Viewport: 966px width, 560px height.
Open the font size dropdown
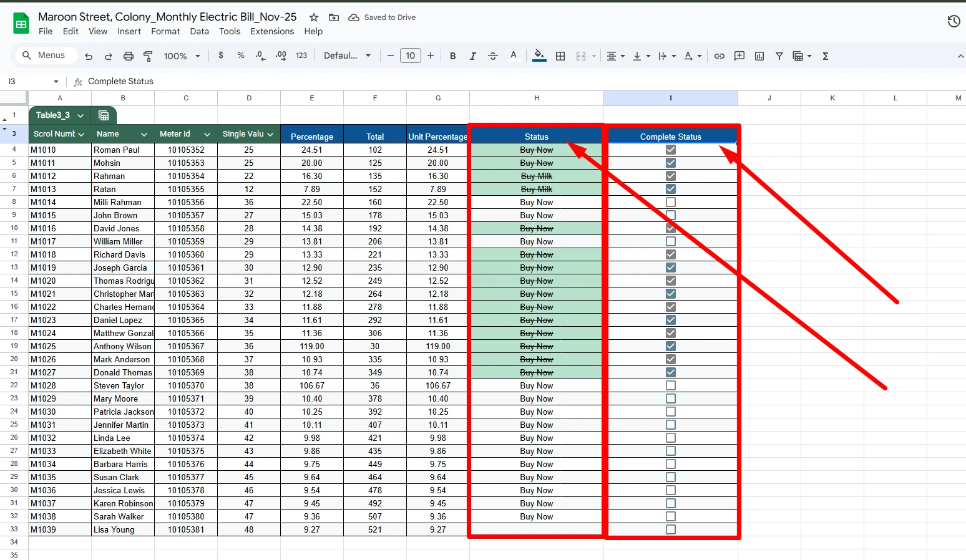pyautogui.click(x=411, y=56)
